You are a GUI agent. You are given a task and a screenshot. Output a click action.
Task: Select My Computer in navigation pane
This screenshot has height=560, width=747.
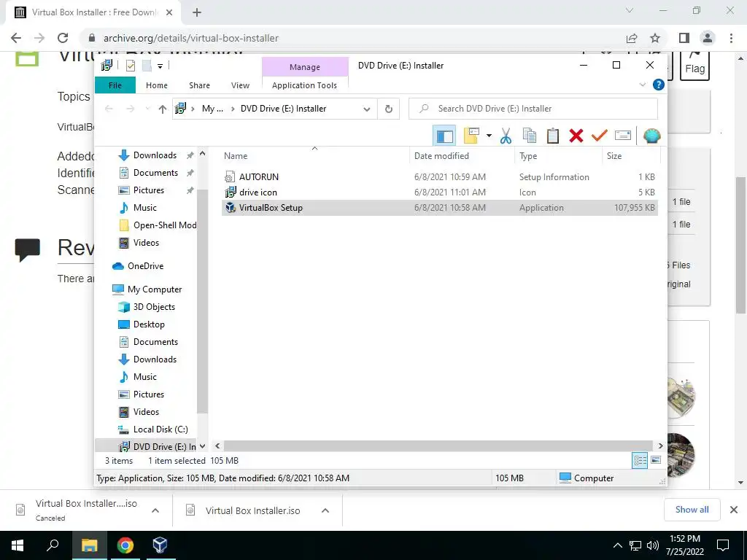pos(155,289)
